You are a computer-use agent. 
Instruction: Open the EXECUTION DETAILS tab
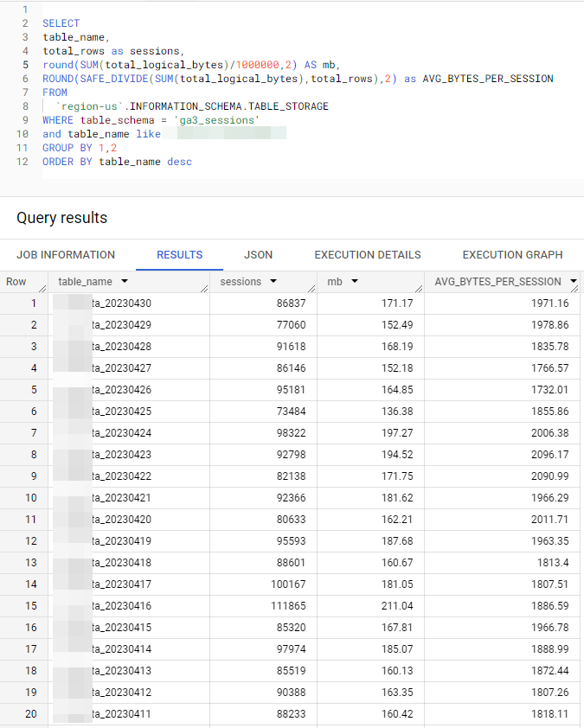368,255
